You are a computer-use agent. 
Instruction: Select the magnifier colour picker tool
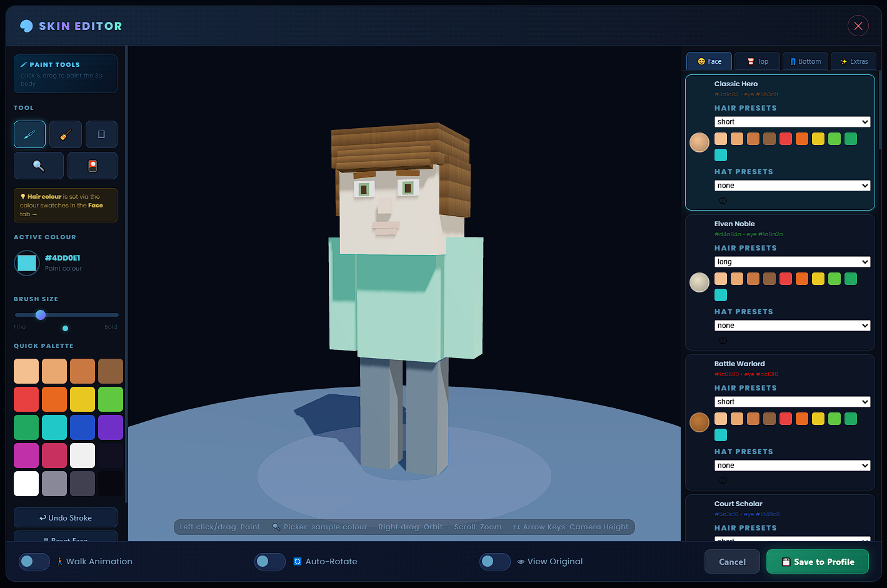coord(39,166)
